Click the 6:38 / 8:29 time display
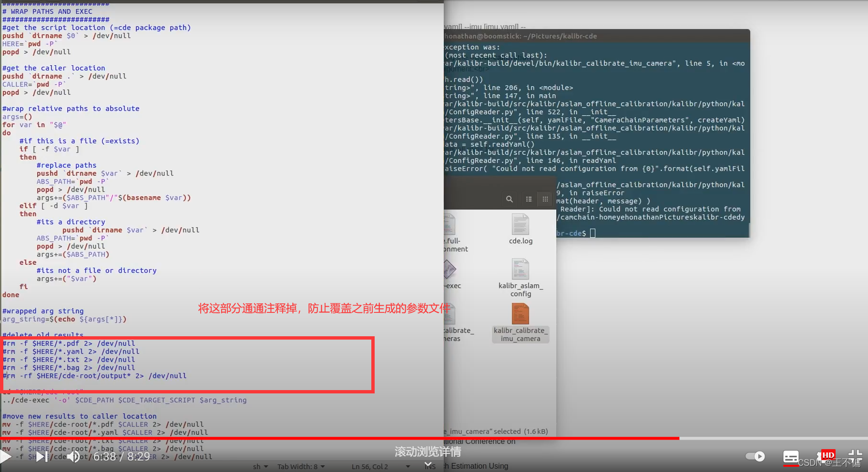 pos(122,457)
